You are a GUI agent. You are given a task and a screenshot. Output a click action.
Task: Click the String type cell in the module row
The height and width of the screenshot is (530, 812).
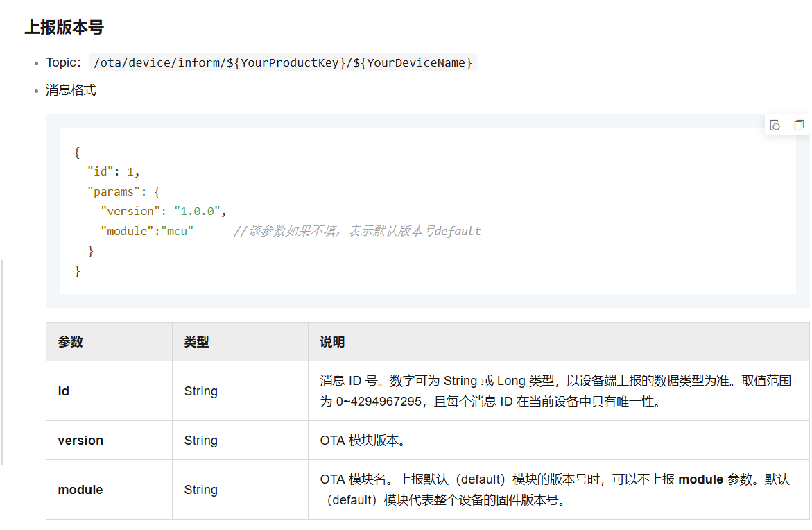coord(241,490)
